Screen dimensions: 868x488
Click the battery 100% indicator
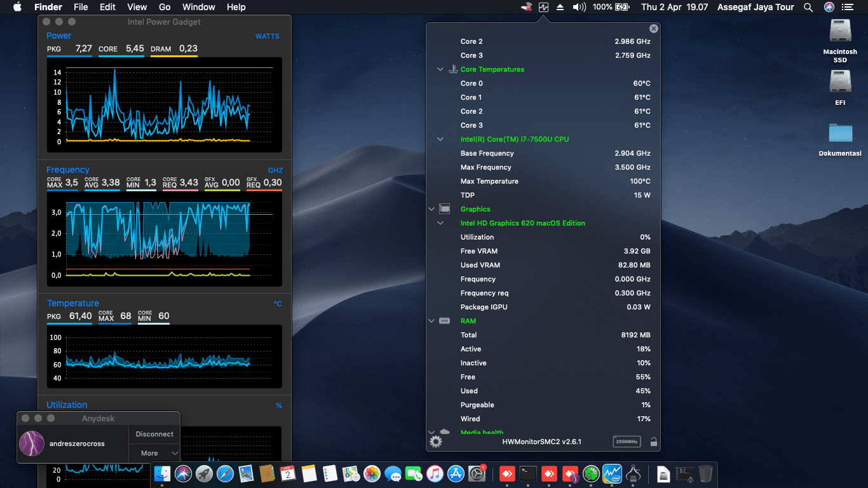tap(611, 7)
